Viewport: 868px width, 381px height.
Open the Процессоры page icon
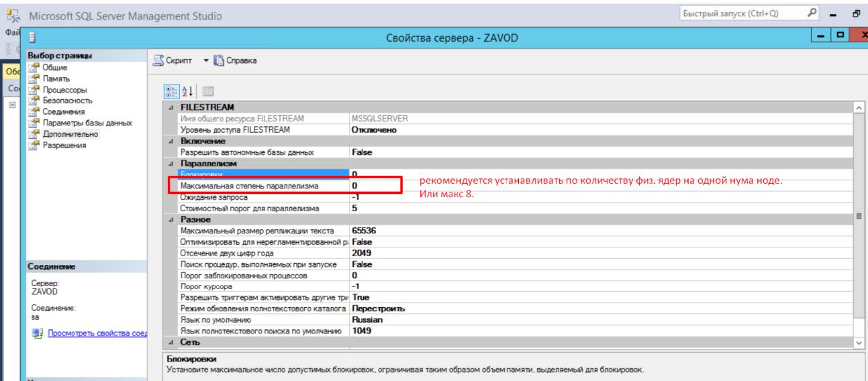(x=35, y=90)
